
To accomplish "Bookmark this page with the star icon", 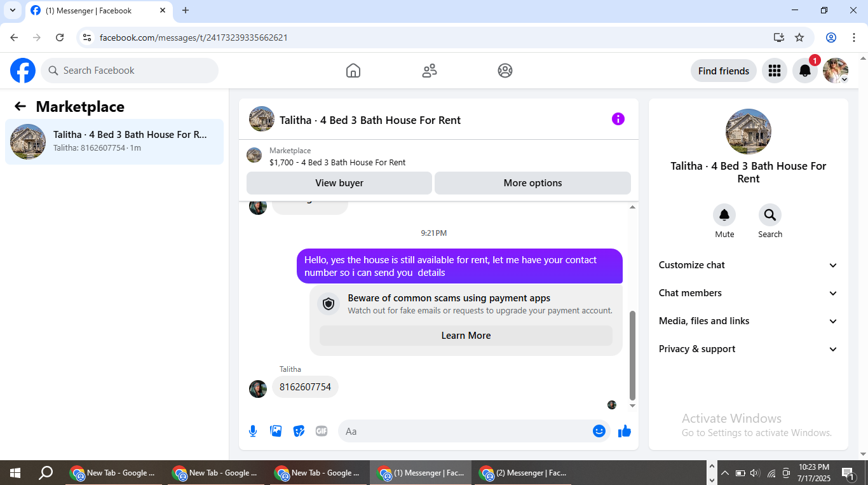I will pos(799,38).
